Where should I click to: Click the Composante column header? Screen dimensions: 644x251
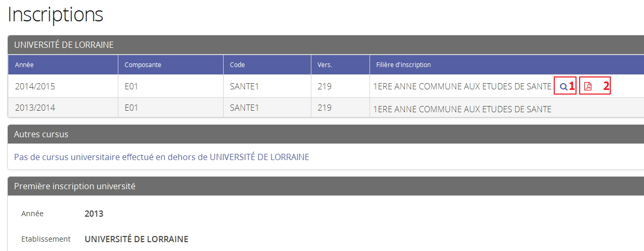pos(143,65)
